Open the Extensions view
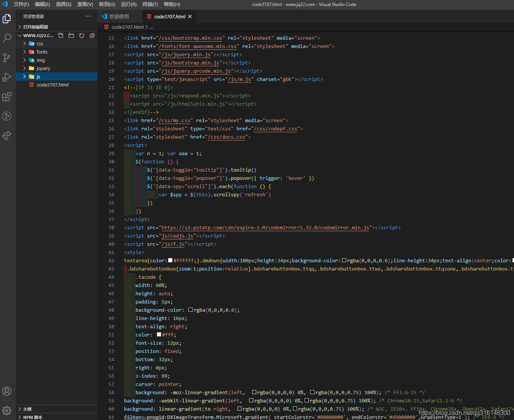This screenshot has height=420, width=514. 7,97
